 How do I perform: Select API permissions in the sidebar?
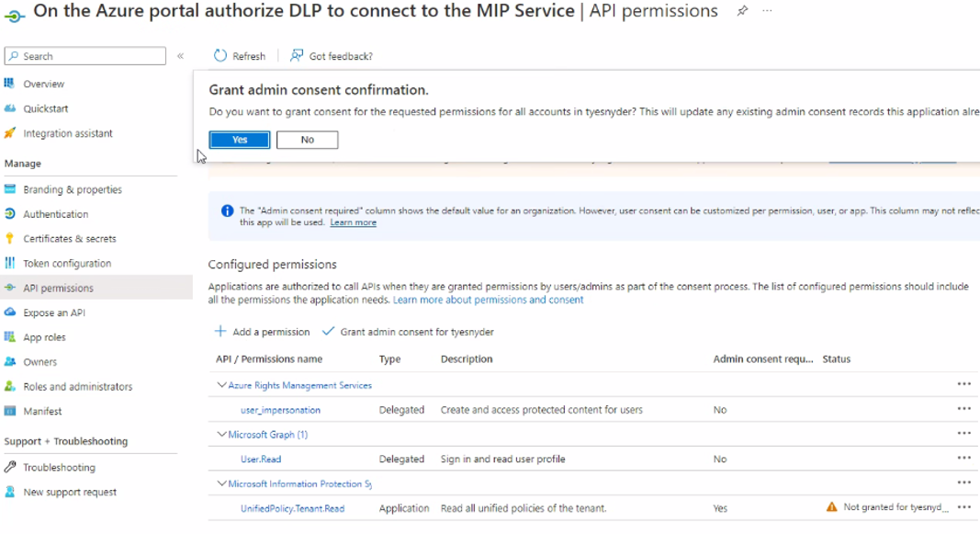pos(96,288)
